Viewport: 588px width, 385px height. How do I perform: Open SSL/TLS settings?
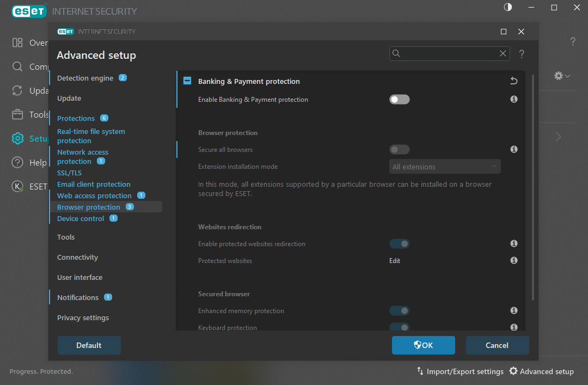point(69,173)
